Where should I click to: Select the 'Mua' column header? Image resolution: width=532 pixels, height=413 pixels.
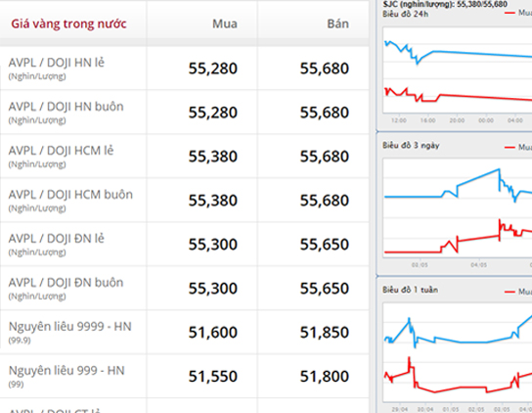point(225,23)
